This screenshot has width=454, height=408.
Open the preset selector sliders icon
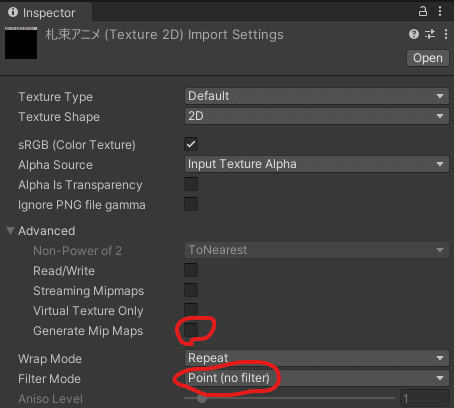[430, 34]
